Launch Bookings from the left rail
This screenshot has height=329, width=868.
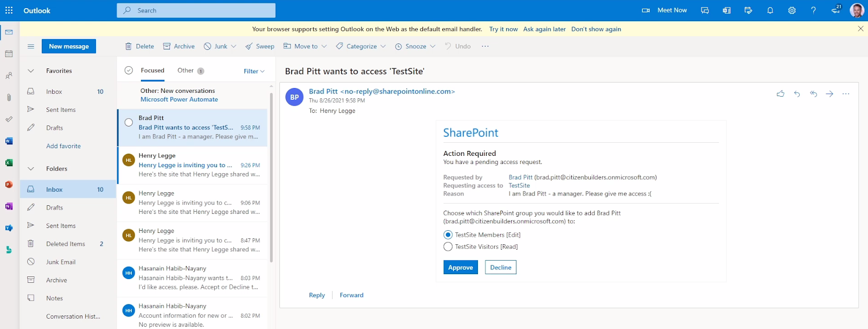pyautogui.click(x=9, y=250)
